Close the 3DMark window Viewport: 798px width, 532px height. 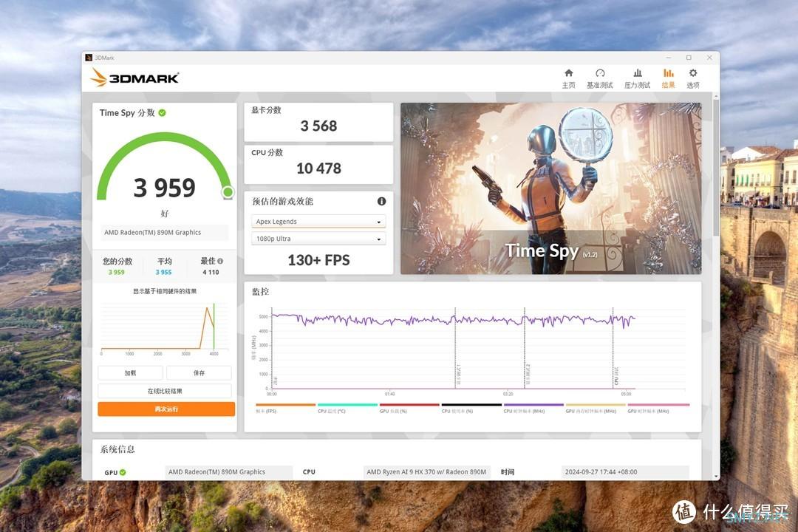coord(709,58)
